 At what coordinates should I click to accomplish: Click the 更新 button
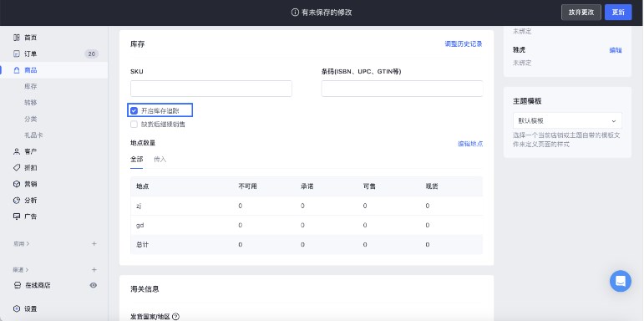pyautogui.click(x=618, y=13)
